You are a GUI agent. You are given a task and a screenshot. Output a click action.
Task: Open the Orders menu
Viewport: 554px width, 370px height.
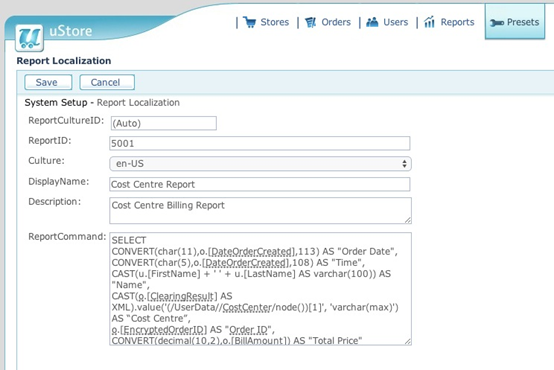tap(336, 22)
